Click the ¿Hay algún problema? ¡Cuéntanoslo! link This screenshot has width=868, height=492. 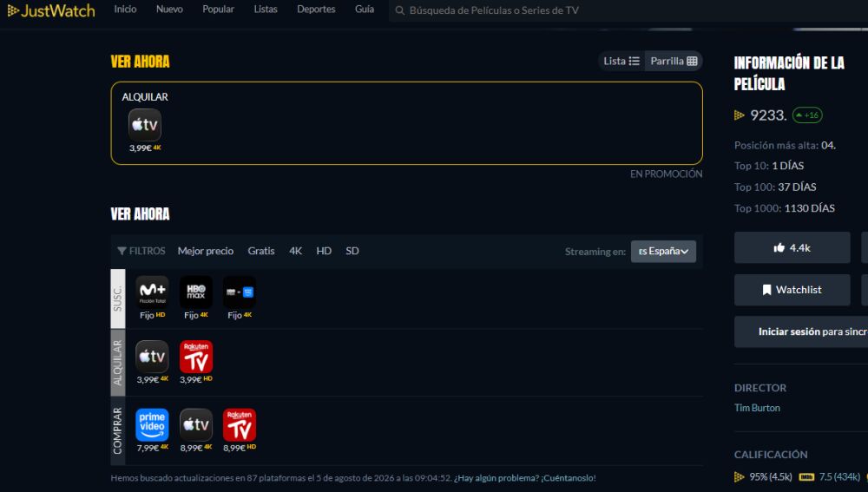tap(525, 478)
